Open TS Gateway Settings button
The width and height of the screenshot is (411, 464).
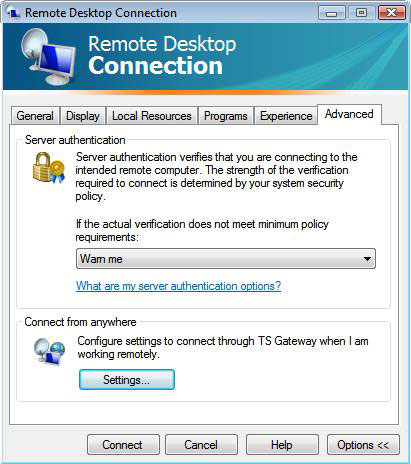click(127, 379)
